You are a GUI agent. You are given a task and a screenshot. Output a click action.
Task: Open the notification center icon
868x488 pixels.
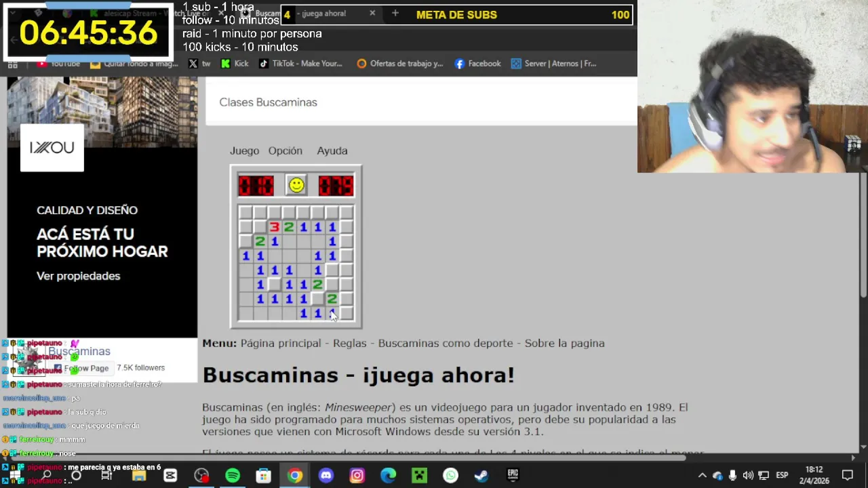(x=848, y=476)
